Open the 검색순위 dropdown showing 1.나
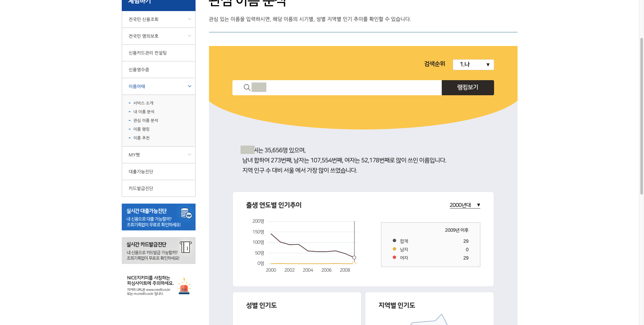Image resolution: width=644 pixels, height=325 pixels. pos(473,64)
